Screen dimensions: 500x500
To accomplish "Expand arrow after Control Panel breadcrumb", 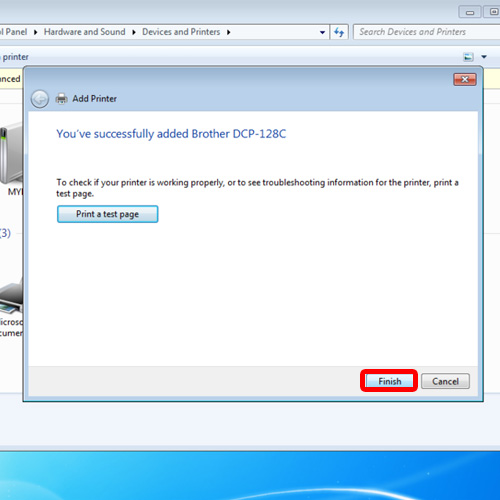I will tap(36, 32).
